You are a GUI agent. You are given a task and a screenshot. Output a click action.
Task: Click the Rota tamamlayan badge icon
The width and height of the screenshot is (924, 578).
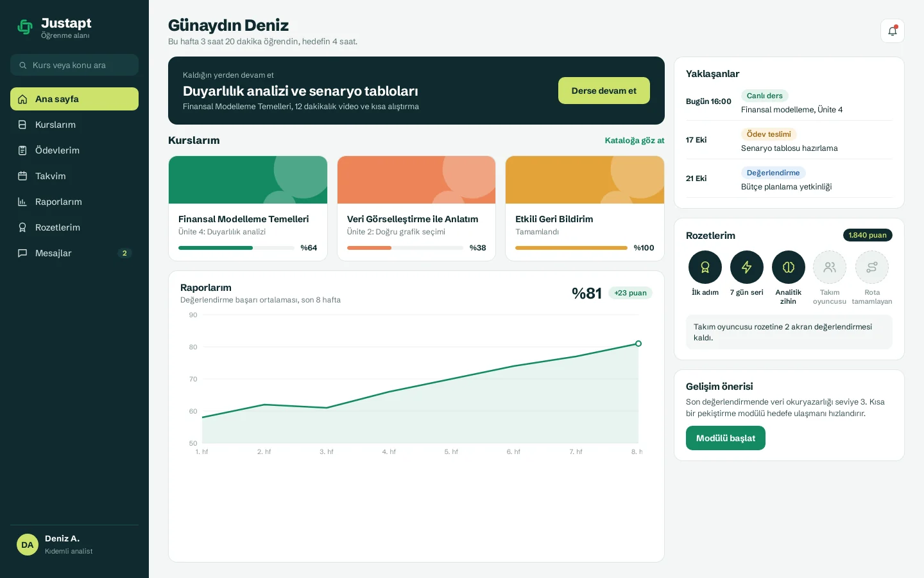click(x=872, y=267)
